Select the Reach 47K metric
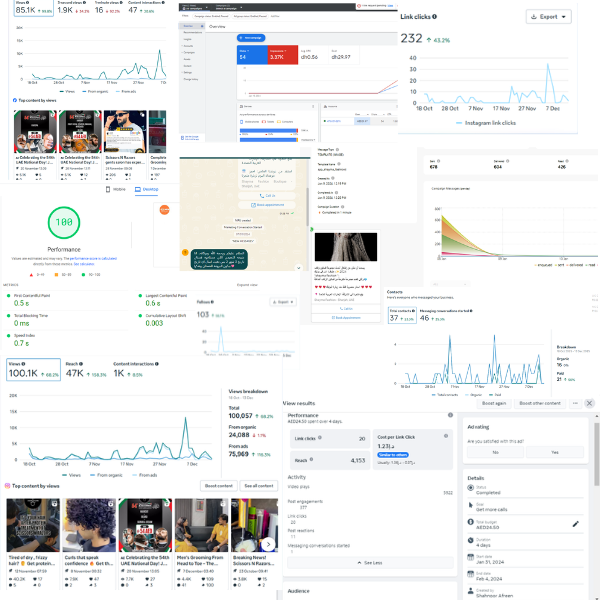Image resolution: width=600 pixels, height=600 pixels. (x=86, y=369)
